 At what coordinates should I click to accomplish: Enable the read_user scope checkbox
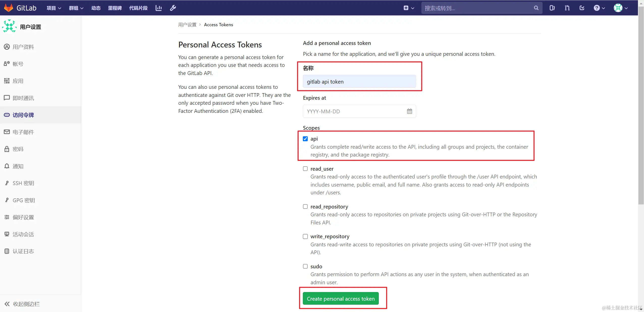coord(305,169)
